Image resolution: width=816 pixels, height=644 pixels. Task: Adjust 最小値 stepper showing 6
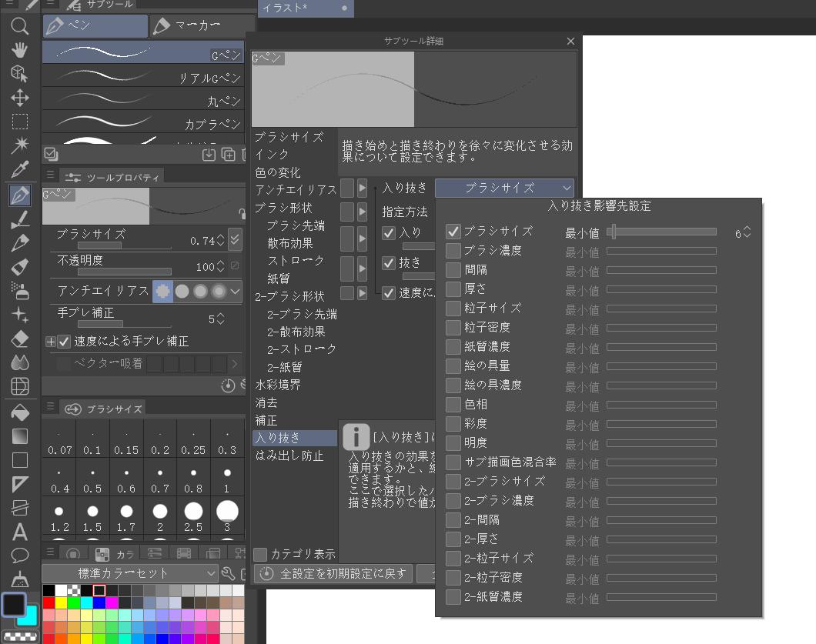(747, 232)
